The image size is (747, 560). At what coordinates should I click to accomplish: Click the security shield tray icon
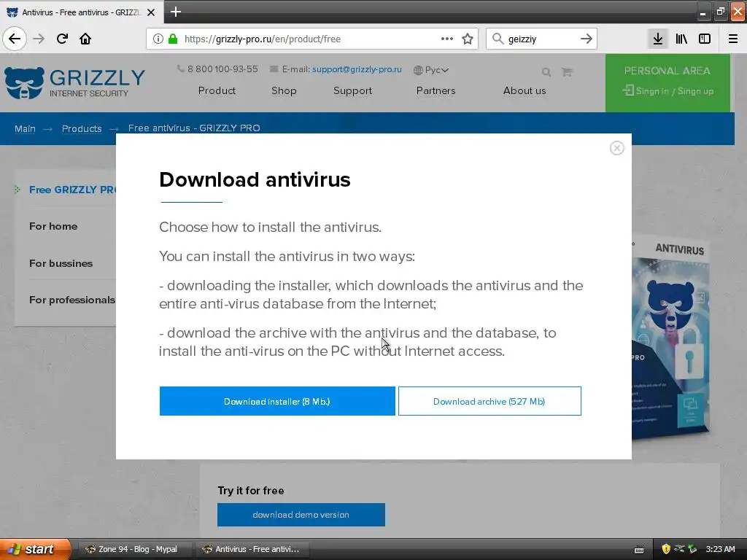666,549
